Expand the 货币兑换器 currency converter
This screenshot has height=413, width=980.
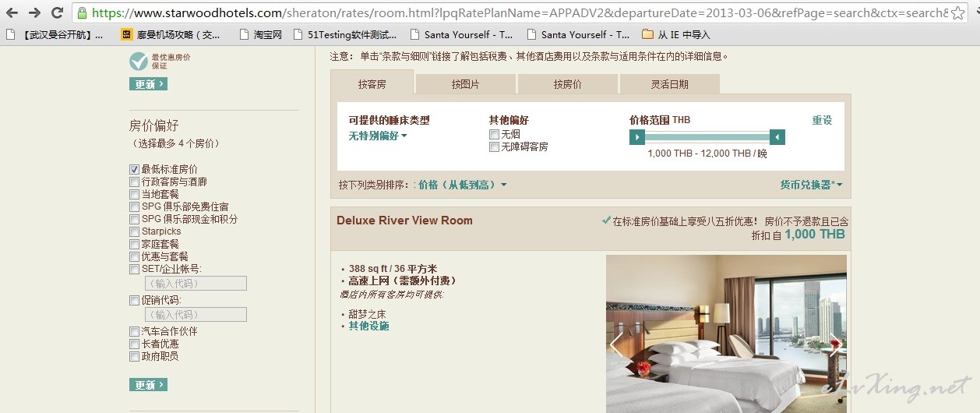click(811, 185)
